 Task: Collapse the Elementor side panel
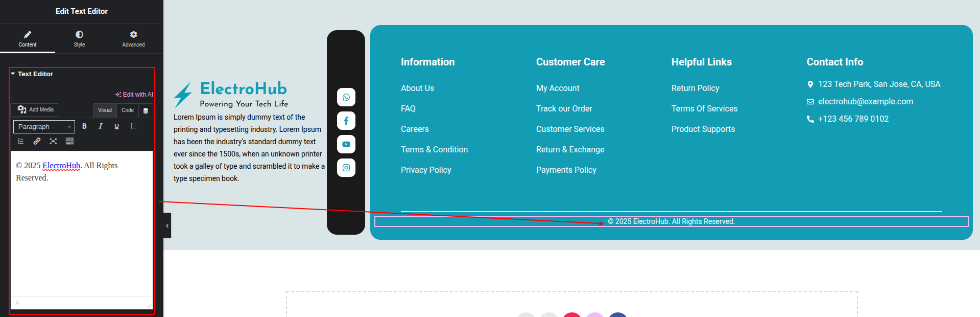click(x=167, y=225)
